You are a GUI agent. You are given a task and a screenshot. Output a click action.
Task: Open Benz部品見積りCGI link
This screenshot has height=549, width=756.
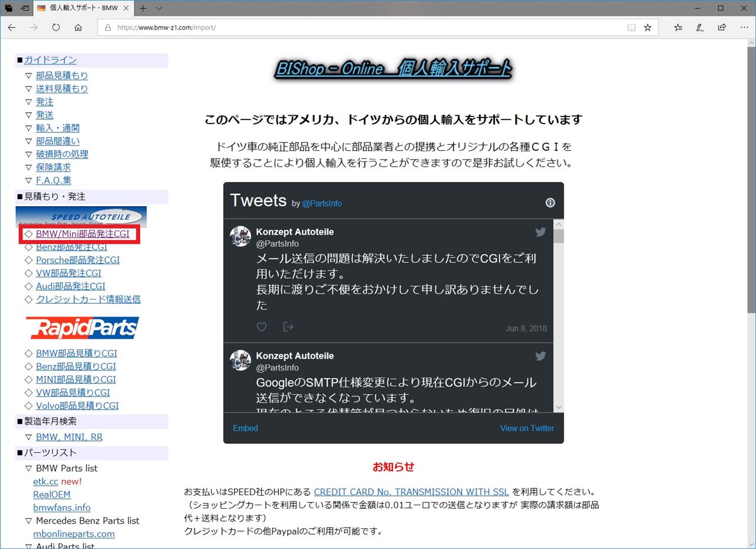(x=76, y=366)
